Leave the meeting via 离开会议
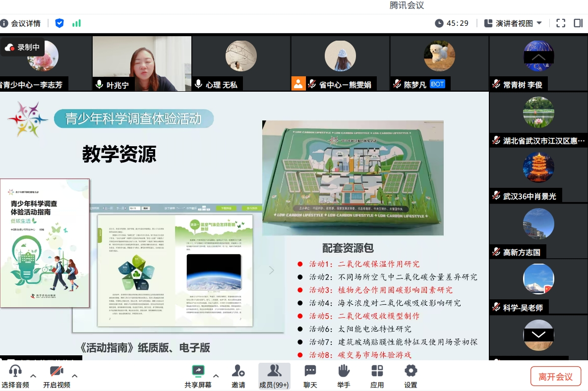The width and height of the screenshot is (588, 391). 555,376
